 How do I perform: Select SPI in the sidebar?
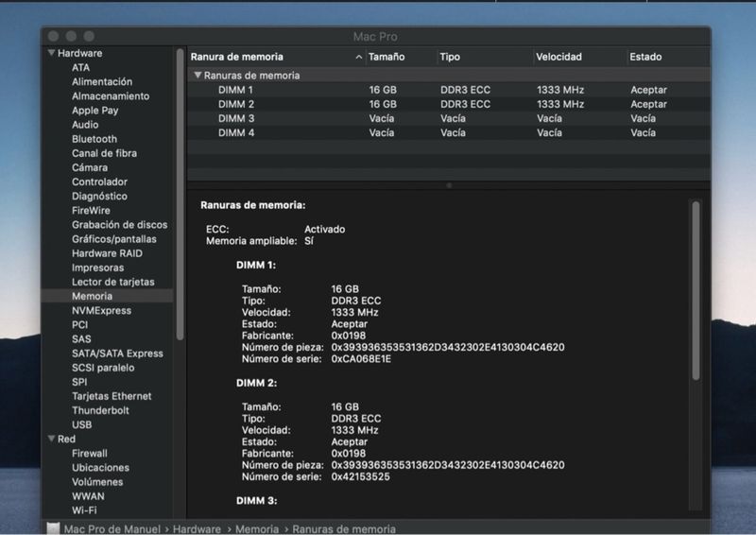pos(79,382)
